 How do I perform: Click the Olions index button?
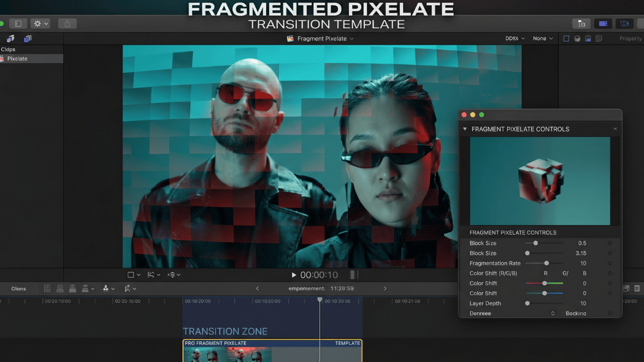18,288
